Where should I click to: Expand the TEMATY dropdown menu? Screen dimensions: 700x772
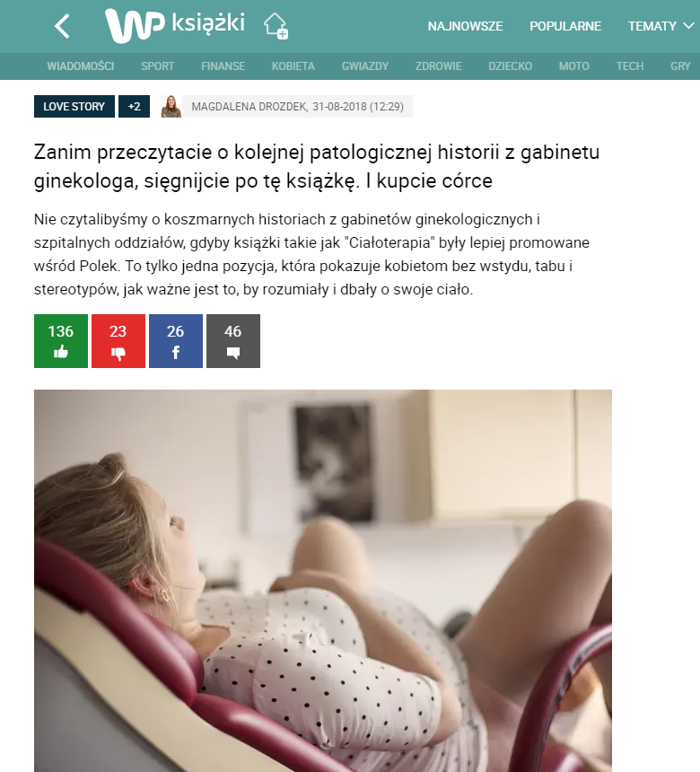click(661, 26)
